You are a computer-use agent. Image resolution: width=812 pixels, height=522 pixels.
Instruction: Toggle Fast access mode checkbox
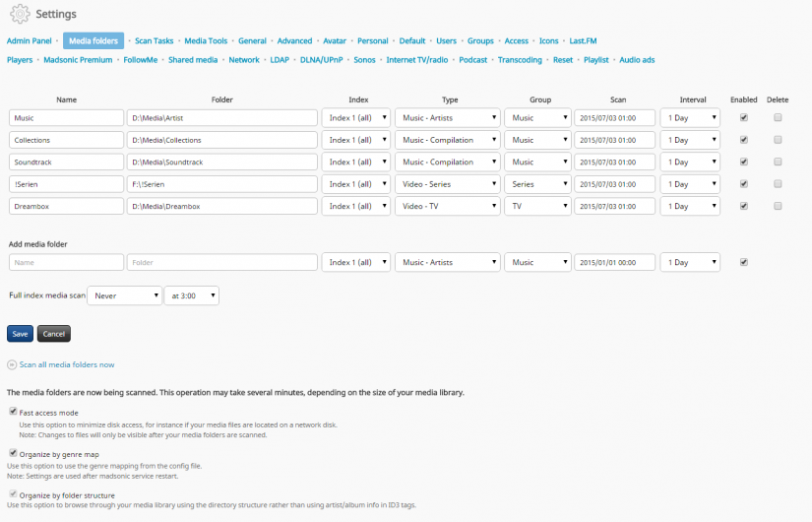(13, 412)
